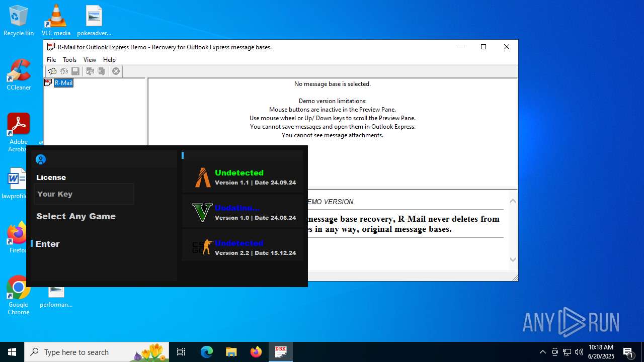Open CCleaner desktop icon

(19, 75)
